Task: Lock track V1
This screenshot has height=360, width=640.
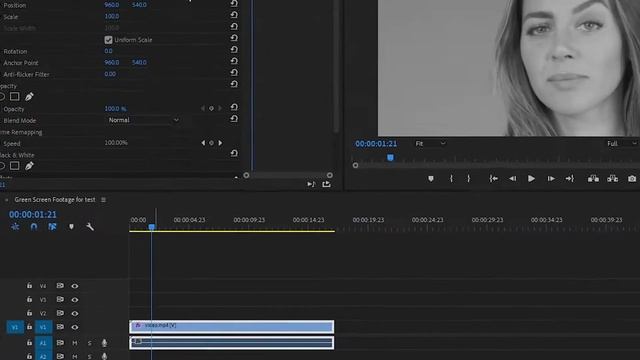Action: 29,327
